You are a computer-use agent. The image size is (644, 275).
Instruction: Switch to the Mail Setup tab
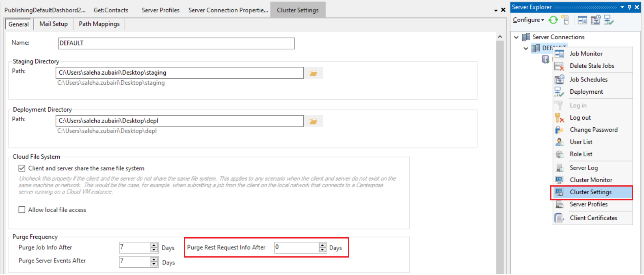coord(54,24)
